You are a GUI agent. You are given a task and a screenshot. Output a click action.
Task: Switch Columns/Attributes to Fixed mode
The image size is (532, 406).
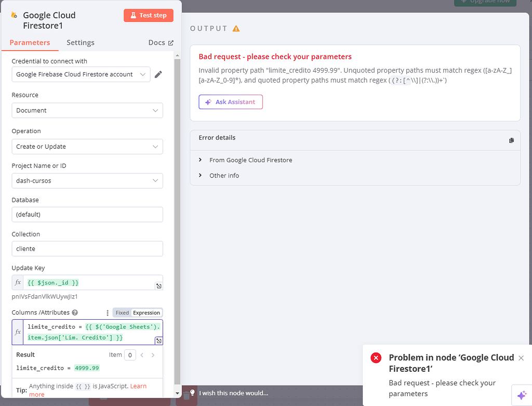[122, 312]
